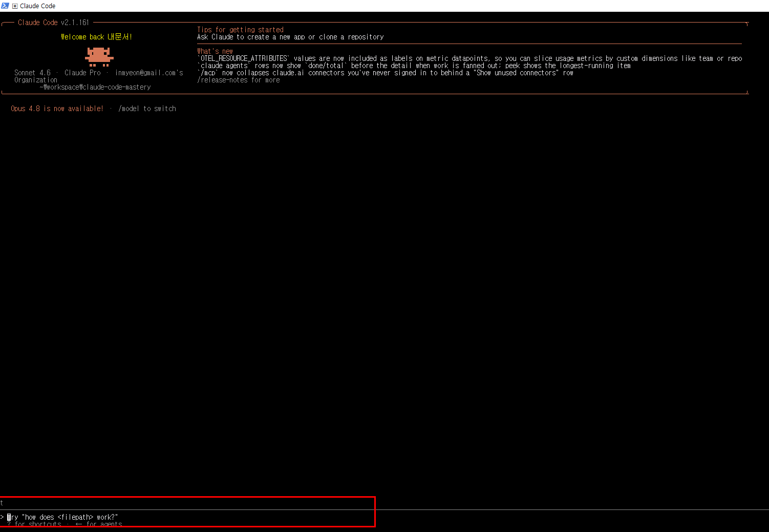Click the inmyeon@gmail.com's account text
This screenshot has width=769, height=532.
pos(149,73)
